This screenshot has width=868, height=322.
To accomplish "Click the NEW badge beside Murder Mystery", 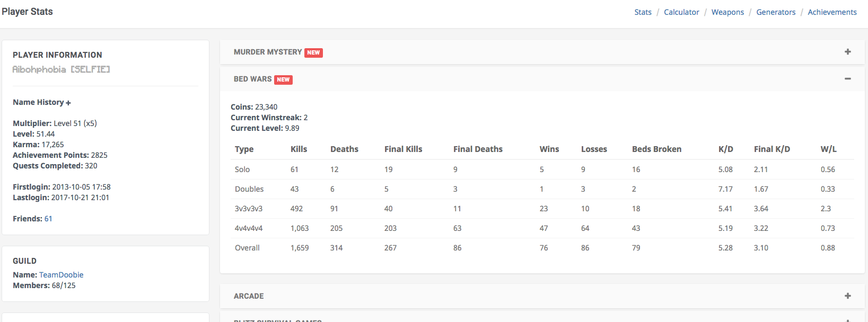I will [313, 52].
